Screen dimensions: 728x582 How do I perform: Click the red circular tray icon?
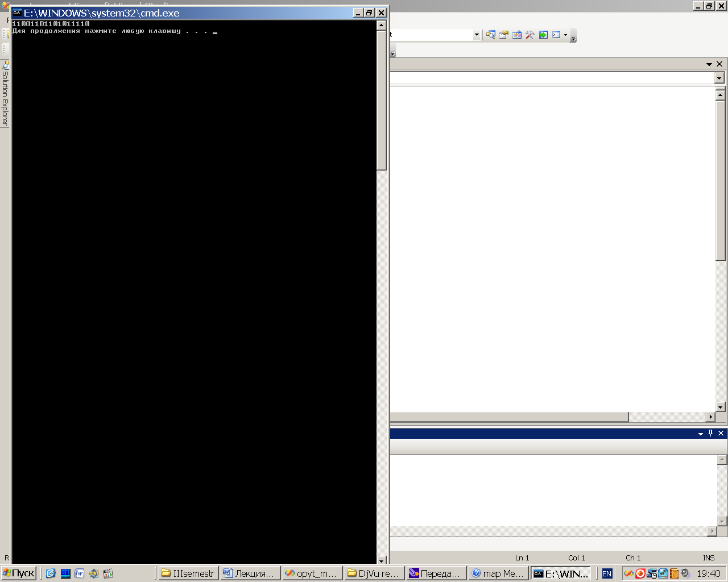pyautogui.click(x=640, y=573)
